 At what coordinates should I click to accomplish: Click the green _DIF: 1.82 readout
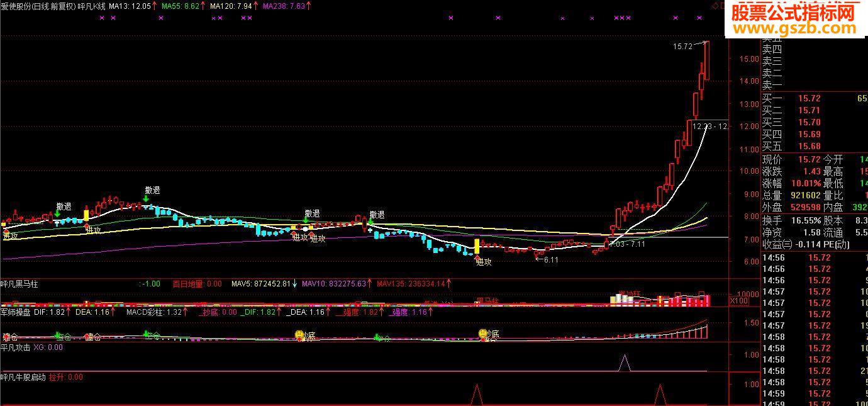pos(262,312)
